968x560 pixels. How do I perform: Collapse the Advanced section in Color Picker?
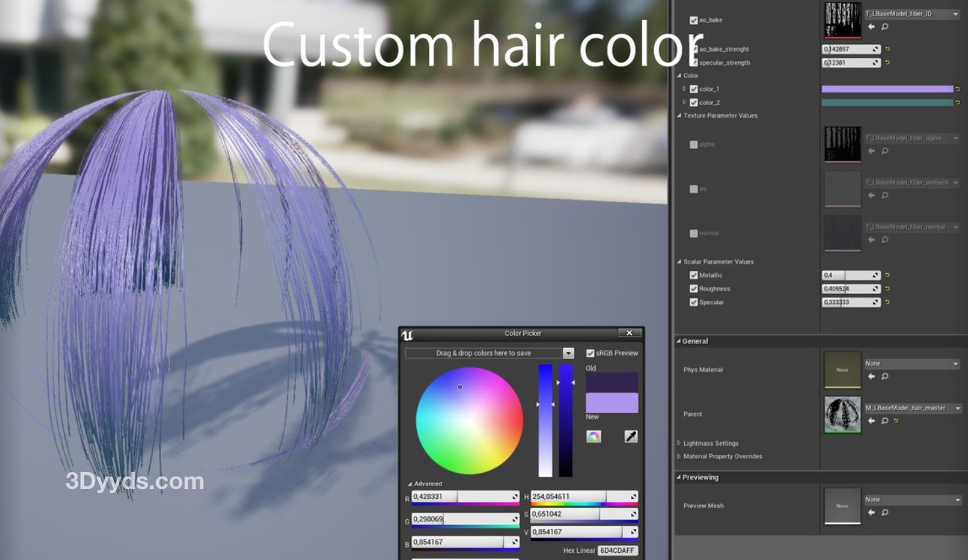tap(410, 484)
